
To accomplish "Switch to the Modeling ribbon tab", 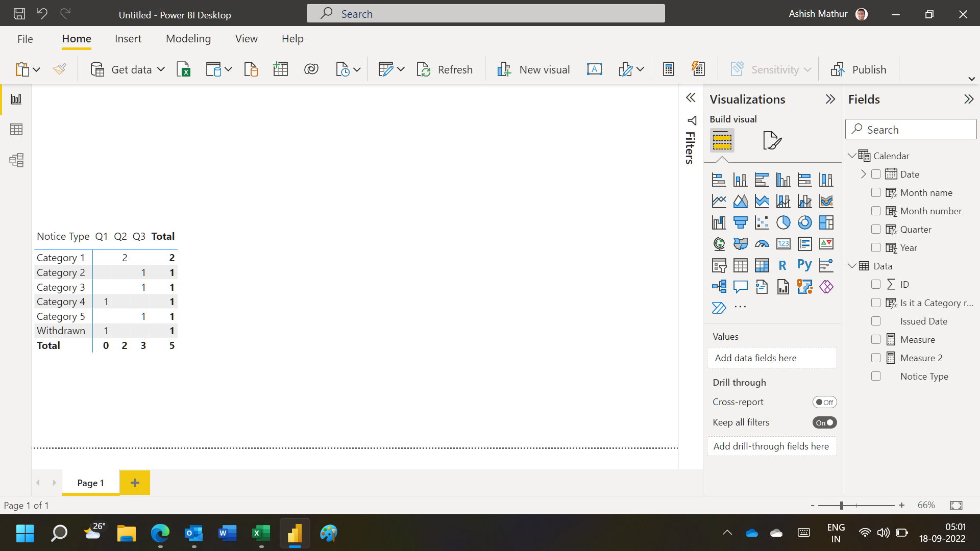I will (188, 39).
